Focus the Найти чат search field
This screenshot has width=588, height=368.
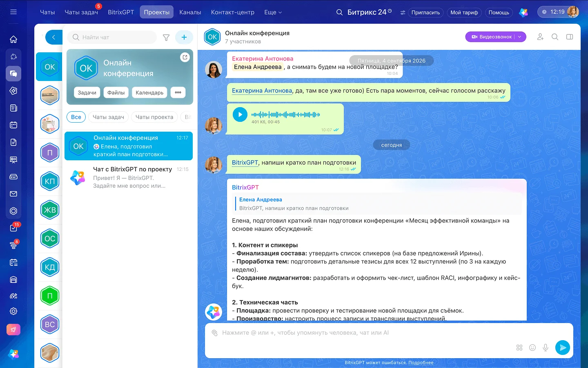(112, 37)
